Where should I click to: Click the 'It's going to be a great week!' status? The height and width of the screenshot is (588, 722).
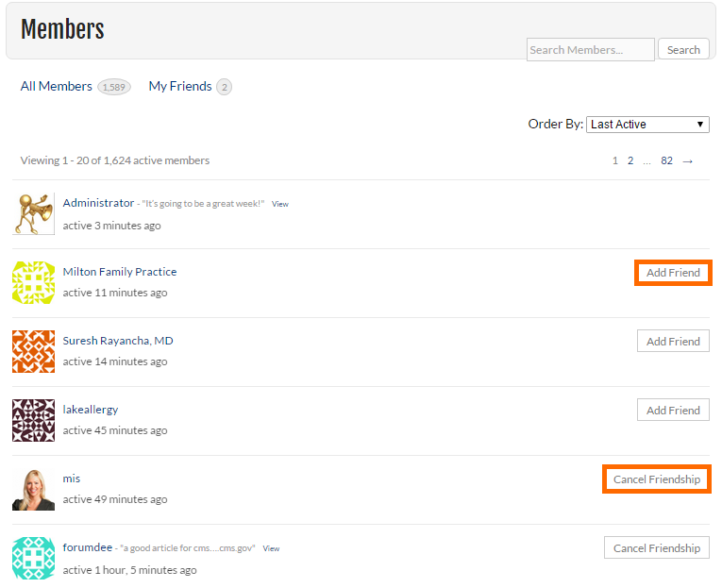[203, 204]
